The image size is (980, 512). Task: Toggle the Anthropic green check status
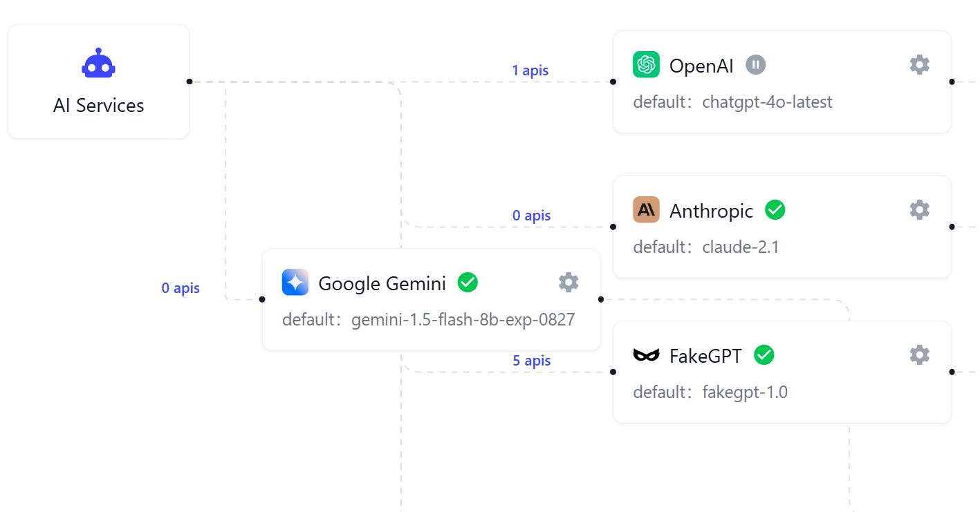point(775,210)
